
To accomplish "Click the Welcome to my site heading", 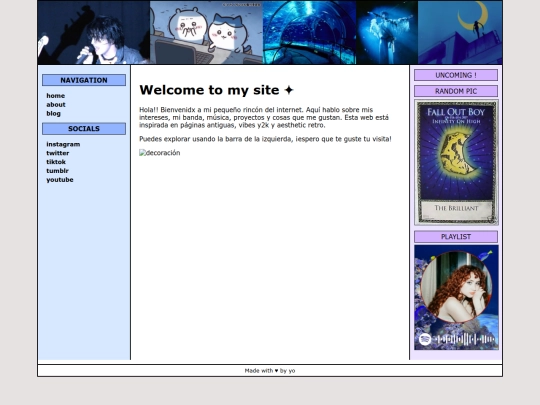I will click(x=216, y=90).
